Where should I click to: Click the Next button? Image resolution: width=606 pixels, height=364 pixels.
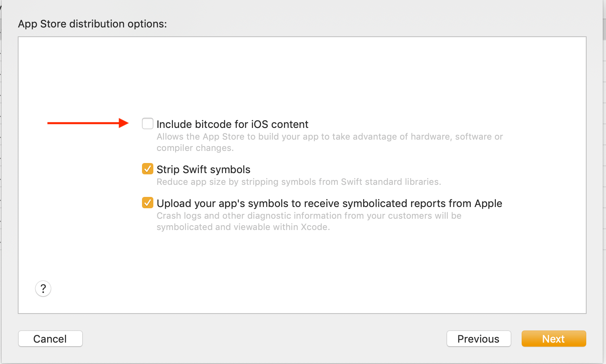pyautogui.click(x=554, y=339)
